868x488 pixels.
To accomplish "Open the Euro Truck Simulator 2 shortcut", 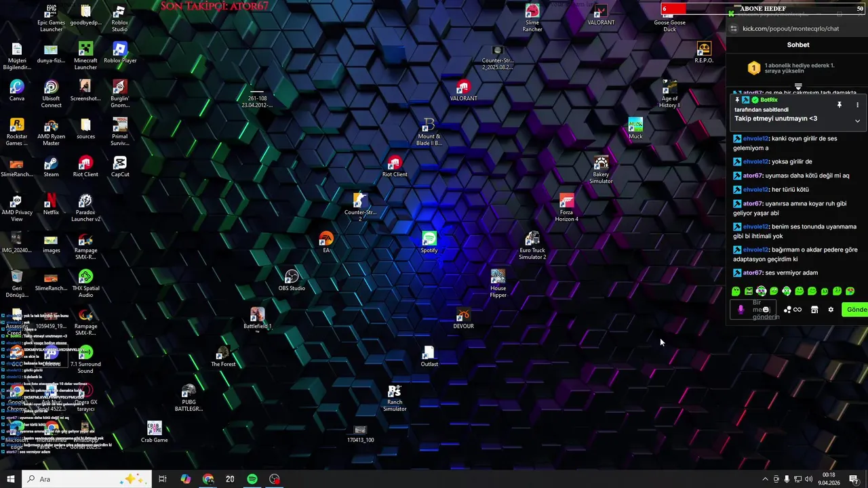I will [532, 245].
